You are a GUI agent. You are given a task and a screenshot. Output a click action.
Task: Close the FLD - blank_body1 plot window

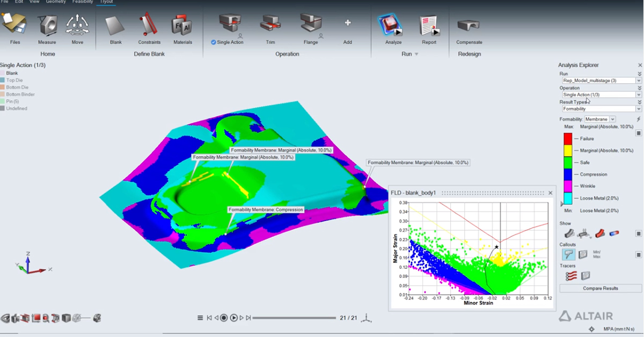(x=550, y=193)
